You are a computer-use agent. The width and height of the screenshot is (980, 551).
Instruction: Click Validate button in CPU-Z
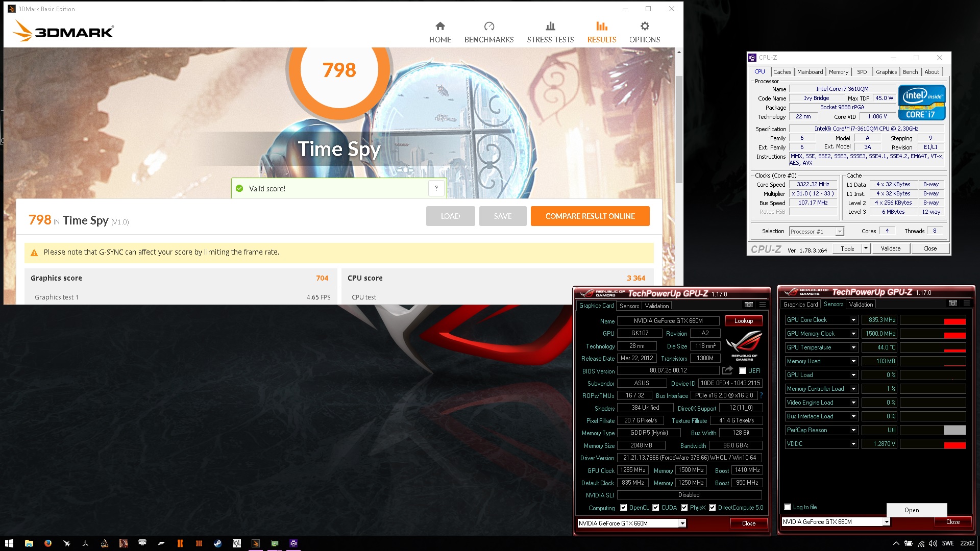[891, 248]
